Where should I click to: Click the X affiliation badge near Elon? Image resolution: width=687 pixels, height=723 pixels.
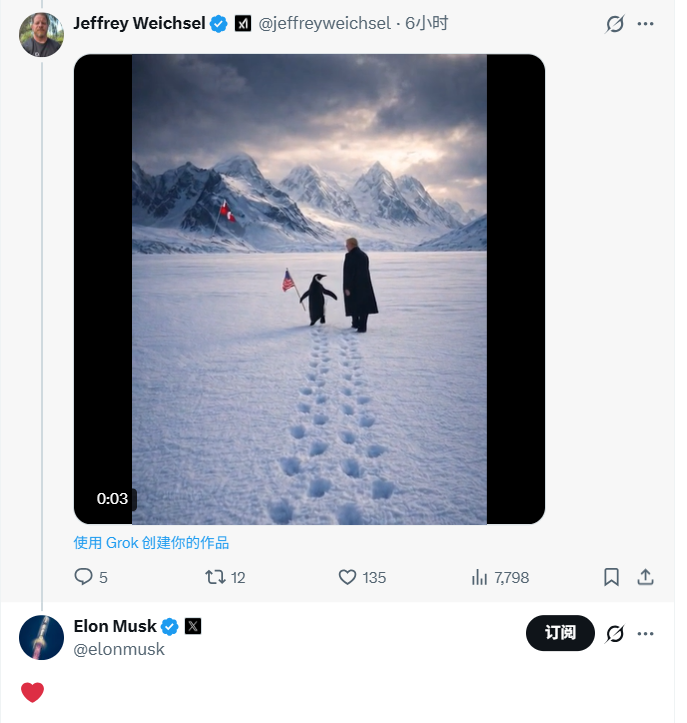pos(193,627)
